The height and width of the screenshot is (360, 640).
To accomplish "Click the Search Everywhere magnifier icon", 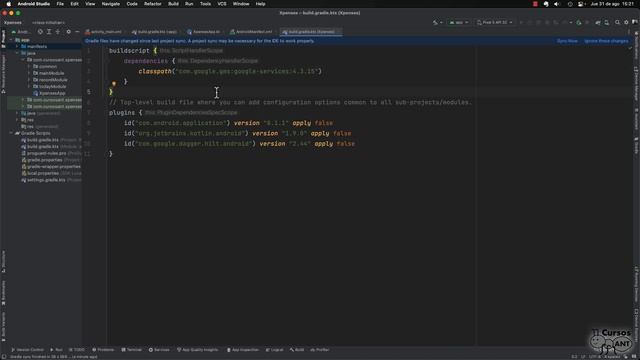I will [617, 22].
